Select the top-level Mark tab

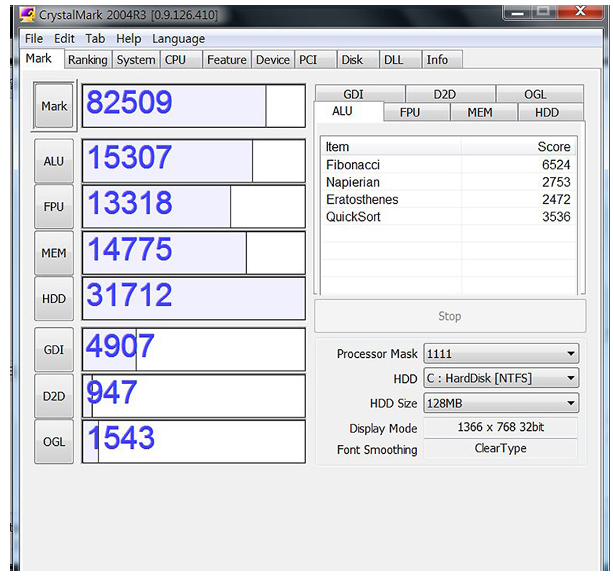(42, 58)
